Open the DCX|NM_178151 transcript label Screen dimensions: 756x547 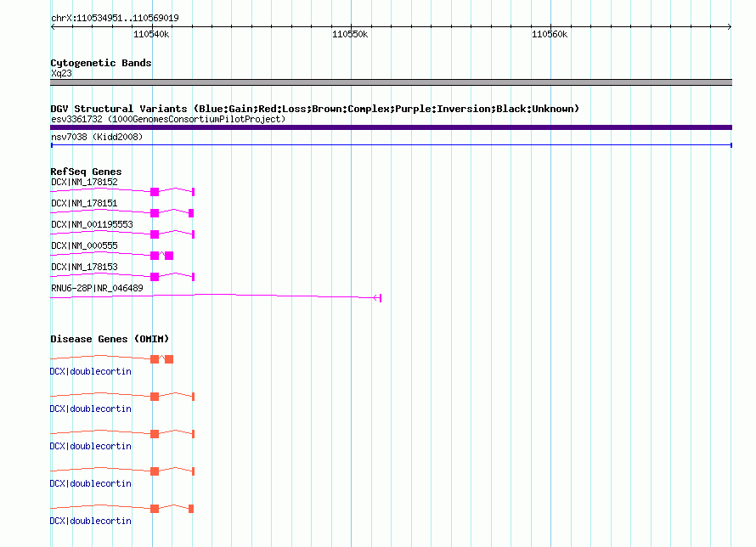coord(84,203)
